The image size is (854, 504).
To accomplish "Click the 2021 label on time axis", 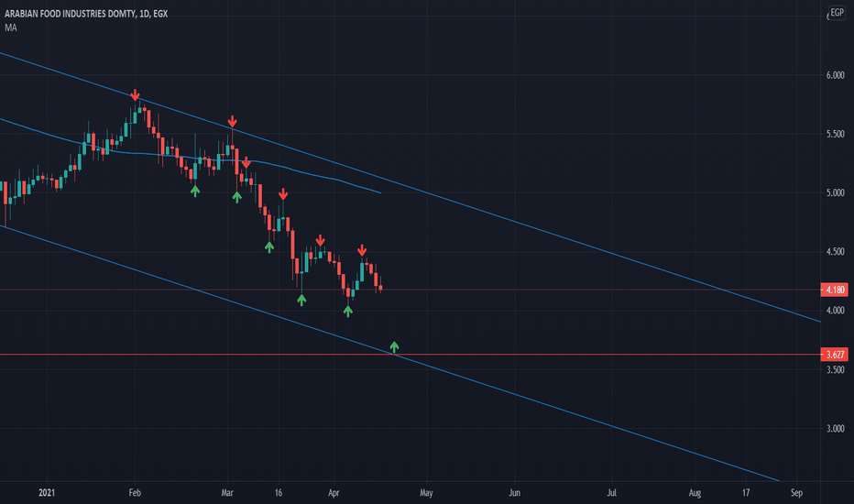I will click(47, 493).
